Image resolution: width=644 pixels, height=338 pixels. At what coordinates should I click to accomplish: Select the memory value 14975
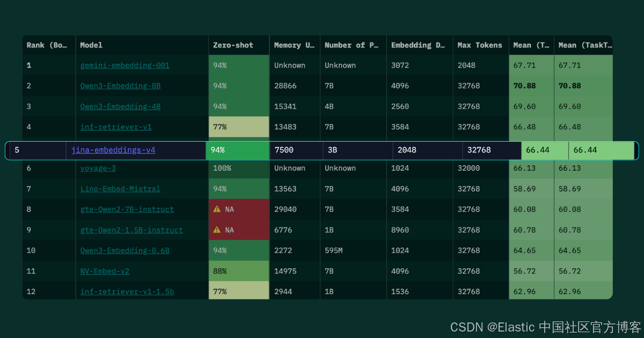(x=286, y=271)
